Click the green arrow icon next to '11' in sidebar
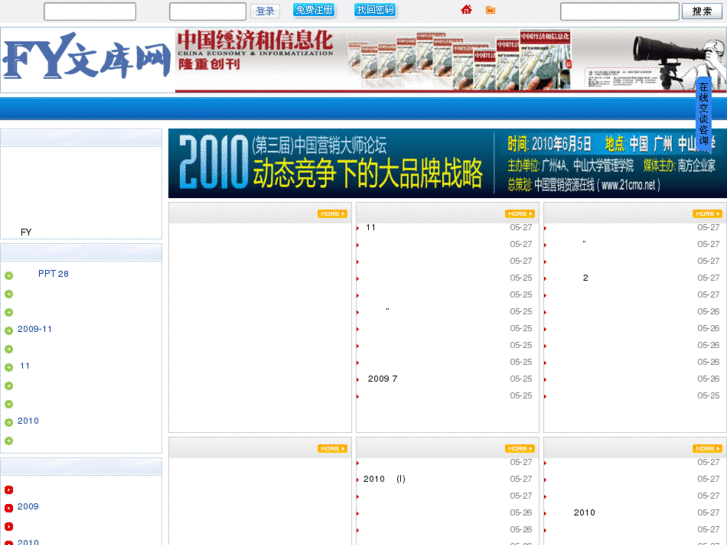This screenshot has width=727, height=545. click(x=9, y=367)
